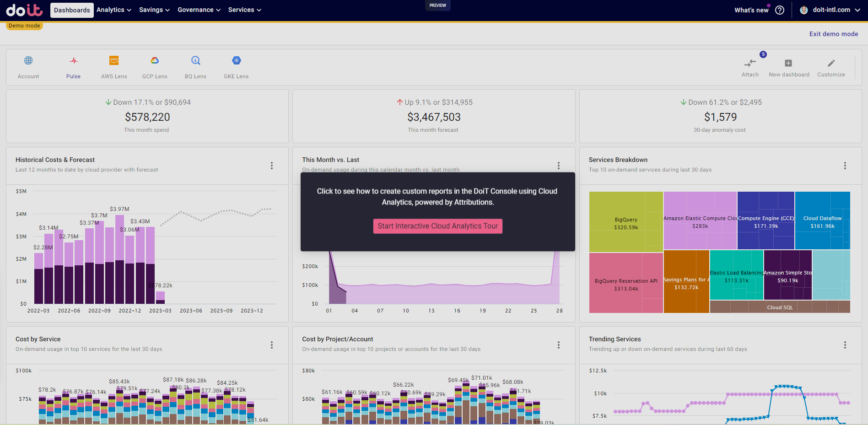Open Cost by Project/Account options menu
The width and height of the screenshot is (868, 425).
(x=559, y=345)
